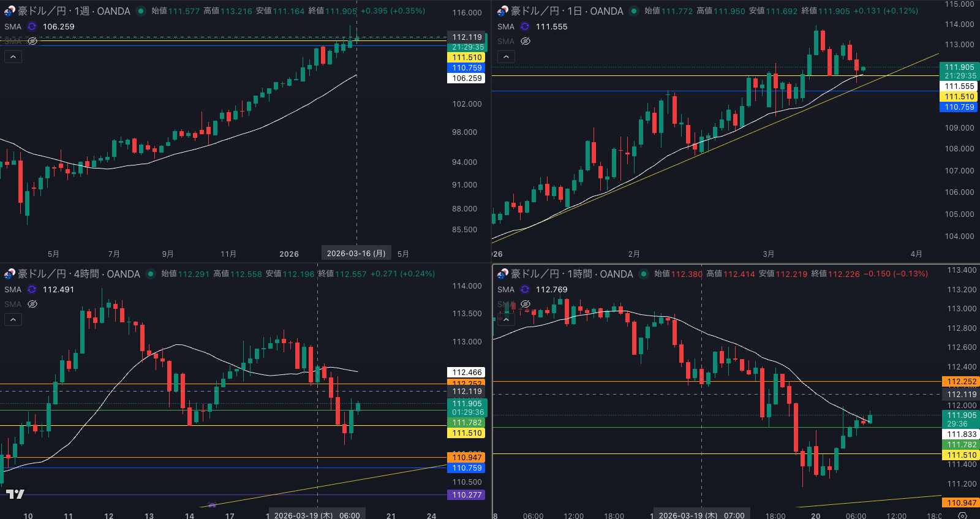The height and width of the screenshot is (519, 980).
Task: Click market status green dot on weekly chart
Action: pos(141,11)
